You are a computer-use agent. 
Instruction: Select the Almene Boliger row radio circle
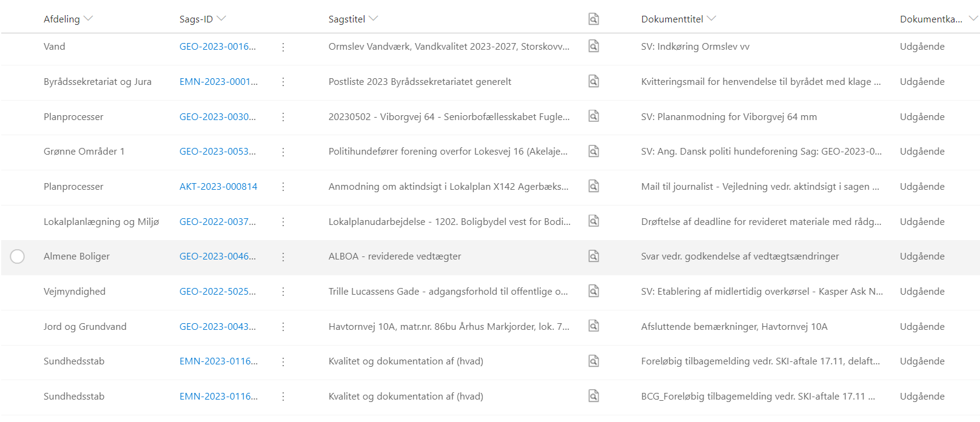pos(18,256)
